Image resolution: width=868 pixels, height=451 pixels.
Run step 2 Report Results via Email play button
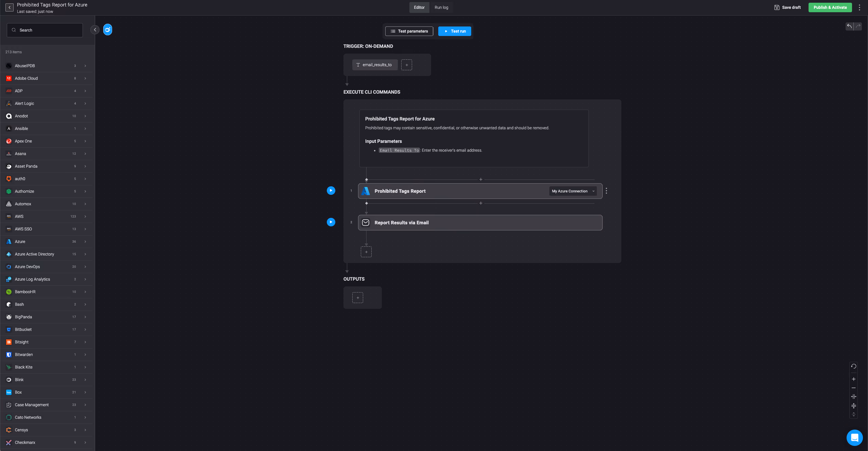[x=331, y=222]
